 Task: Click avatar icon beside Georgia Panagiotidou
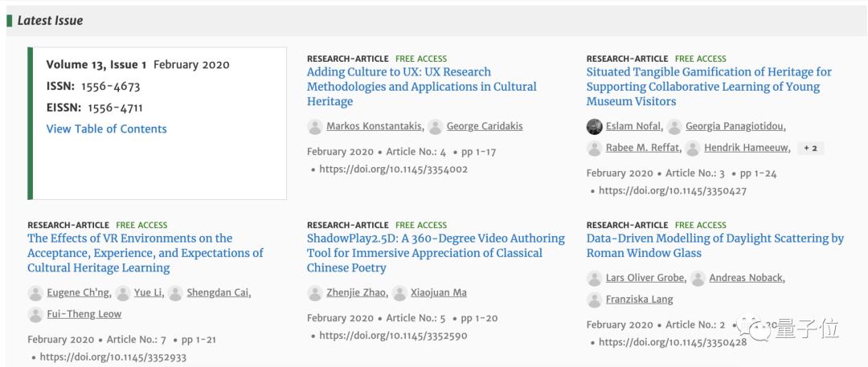[x=675, y=126]
